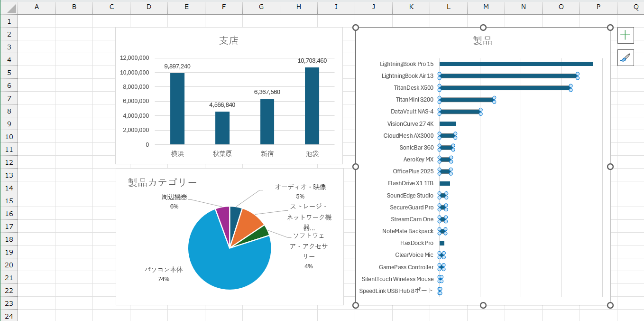Click the SecureGuard Pro axis label
644x321 pixels.
point(412,208)
